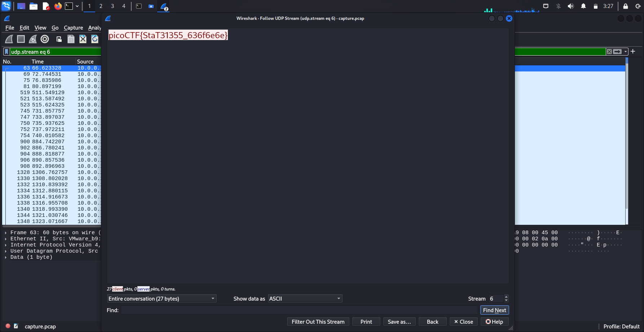644x332 pixels.
Task: Apply display filter with arrow icon
Action: point(617,52)
